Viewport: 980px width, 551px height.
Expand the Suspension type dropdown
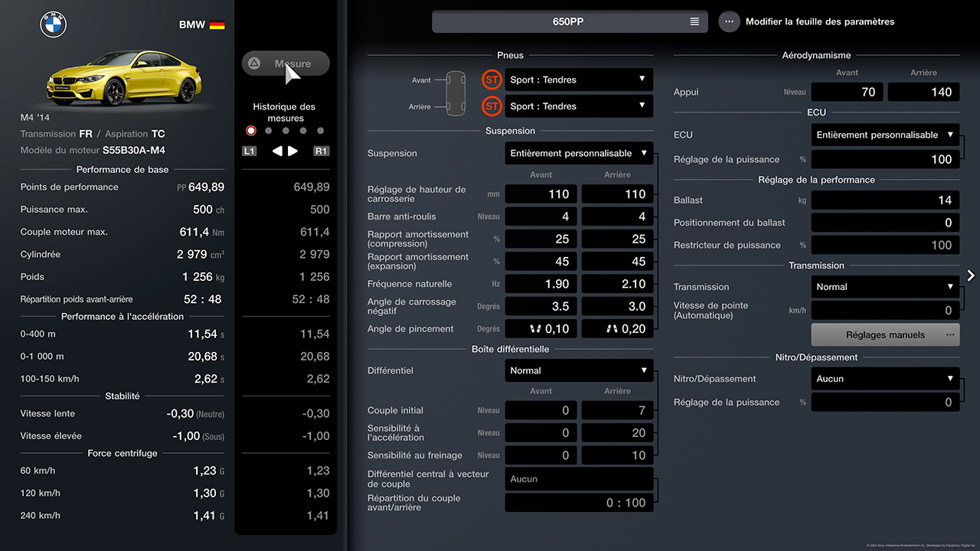point(579,153)
